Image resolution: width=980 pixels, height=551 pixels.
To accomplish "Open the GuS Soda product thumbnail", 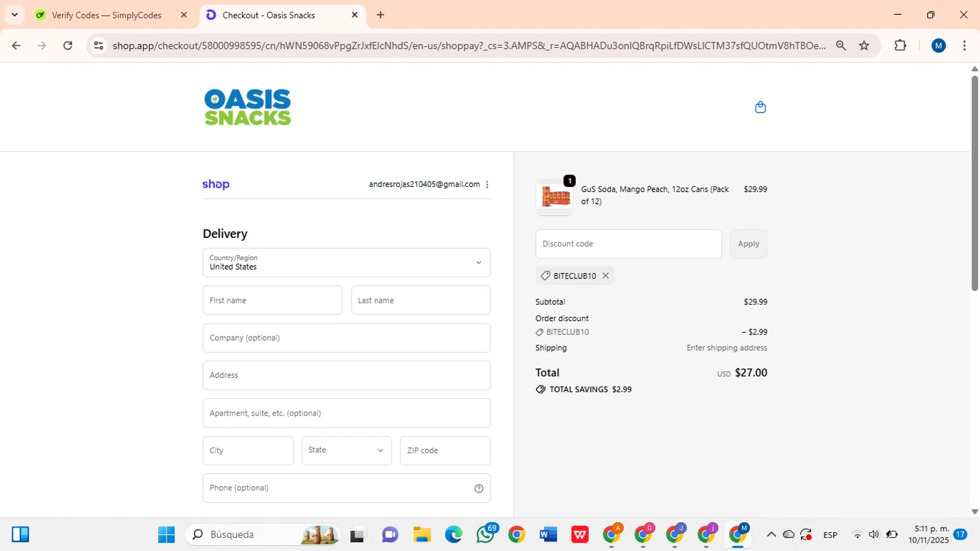I will point(555,197).
